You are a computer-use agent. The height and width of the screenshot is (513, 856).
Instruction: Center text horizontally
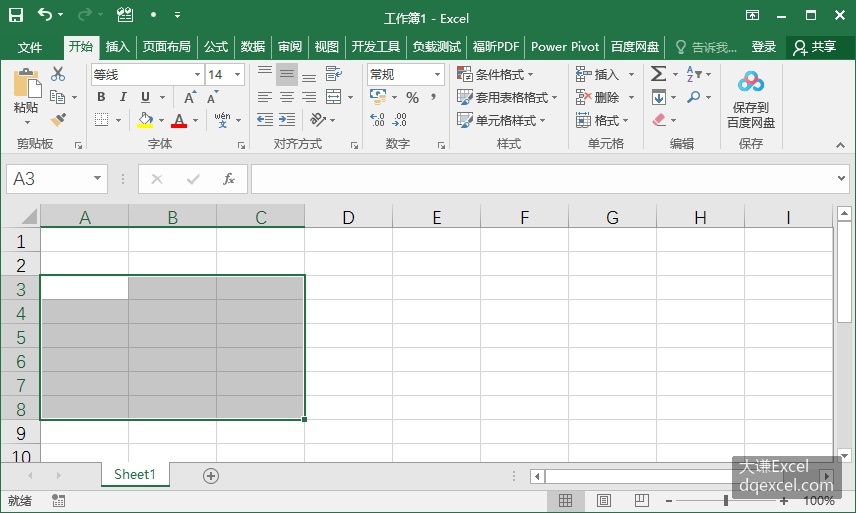pyautogui.click(x=287, y=97)
